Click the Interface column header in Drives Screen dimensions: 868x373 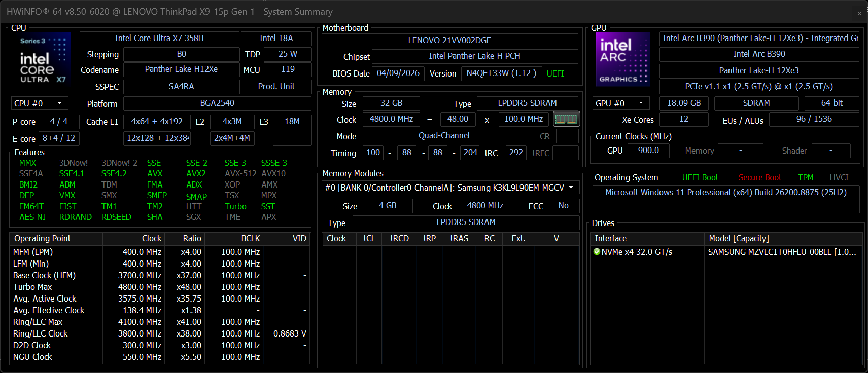point(647,238)
